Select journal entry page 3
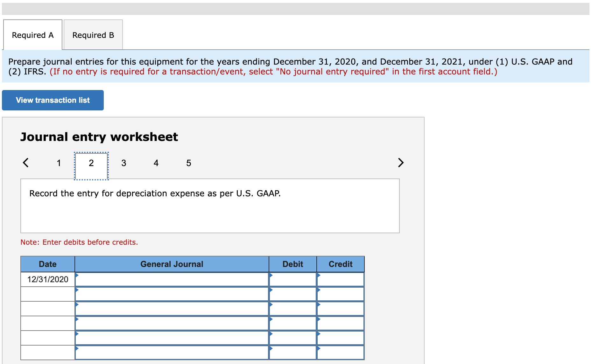This screenshot has width=599, height=364. (x=124, y=163)
